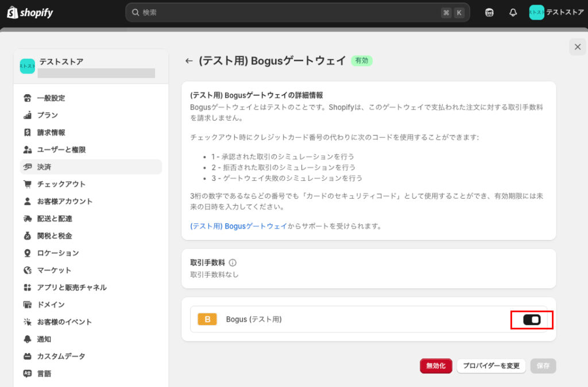Click the 検索 search field
The height and width of the screenshot is (387, 588).
[287, 12]
